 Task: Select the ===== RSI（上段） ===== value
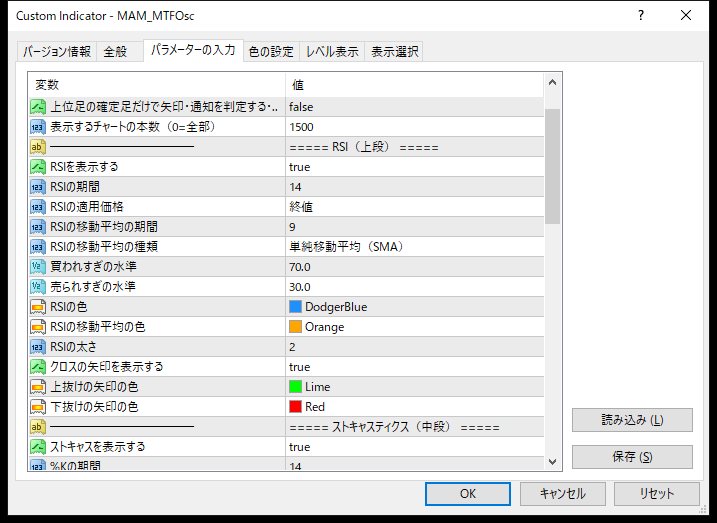[x=415, y=147]
